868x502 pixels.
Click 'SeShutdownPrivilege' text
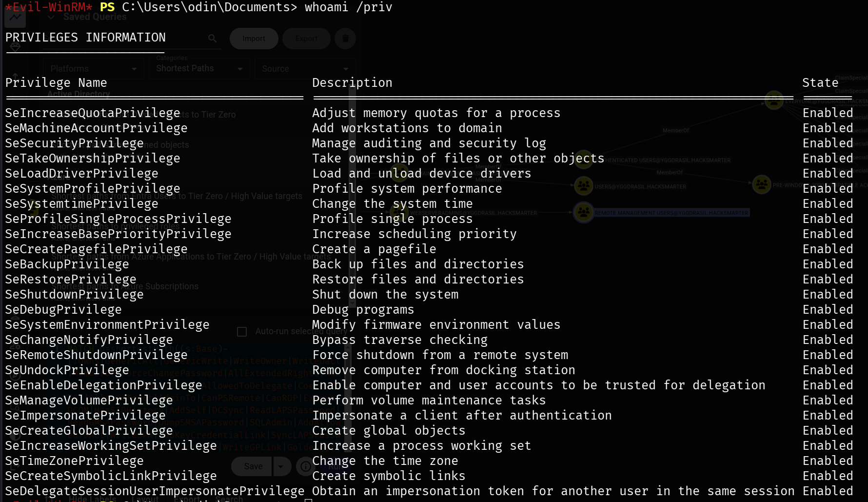pos(74,295)
